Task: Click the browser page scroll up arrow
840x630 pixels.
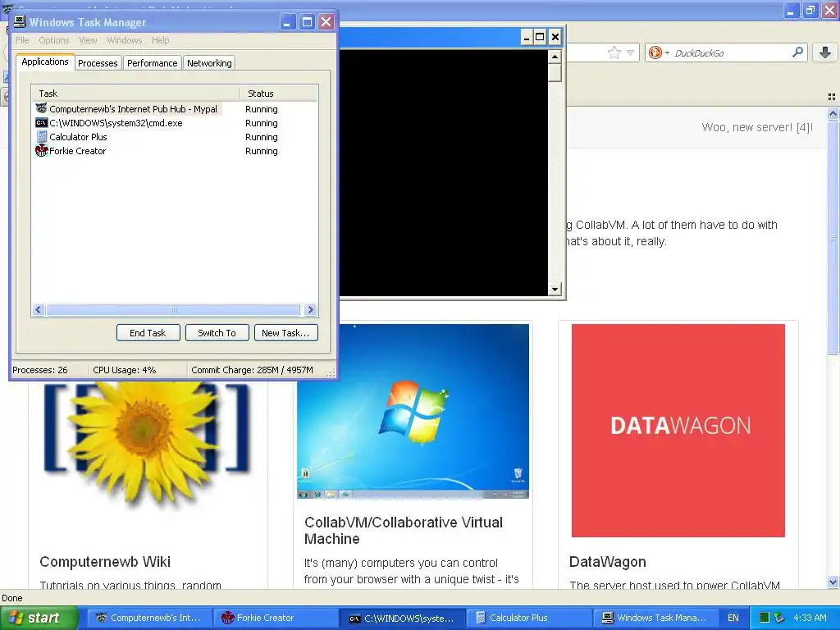Action: tap(833, 113)
